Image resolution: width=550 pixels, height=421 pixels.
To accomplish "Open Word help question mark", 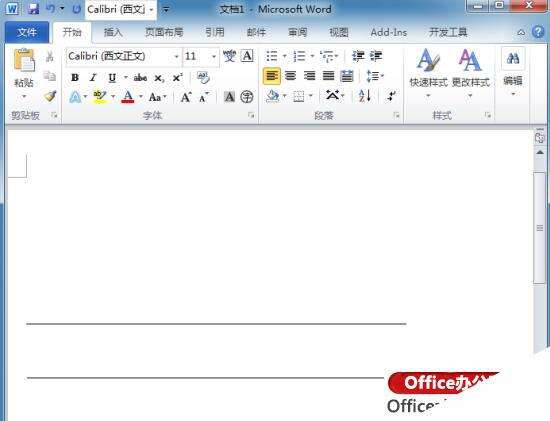I will 538,32.
